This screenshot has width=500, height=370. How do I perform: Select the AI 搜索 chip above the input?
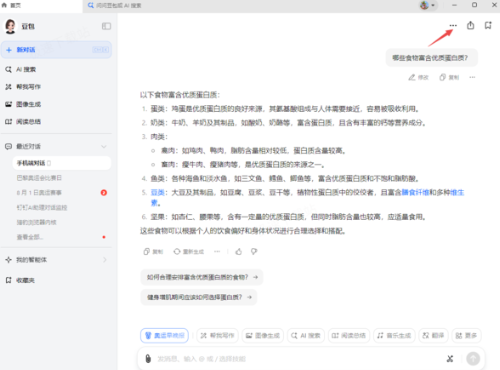(x=306, y=335)
